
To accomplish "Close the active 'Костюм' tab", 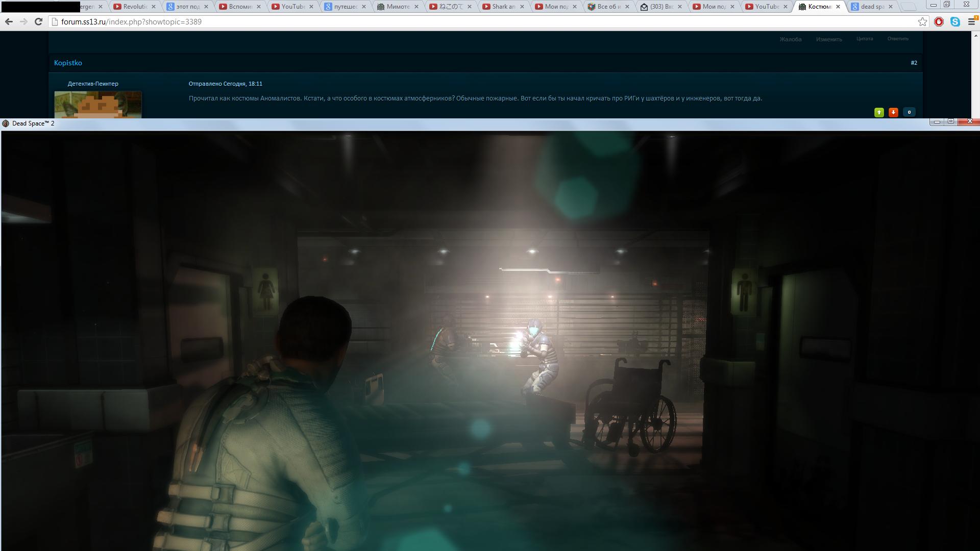I will coord(838,7).
